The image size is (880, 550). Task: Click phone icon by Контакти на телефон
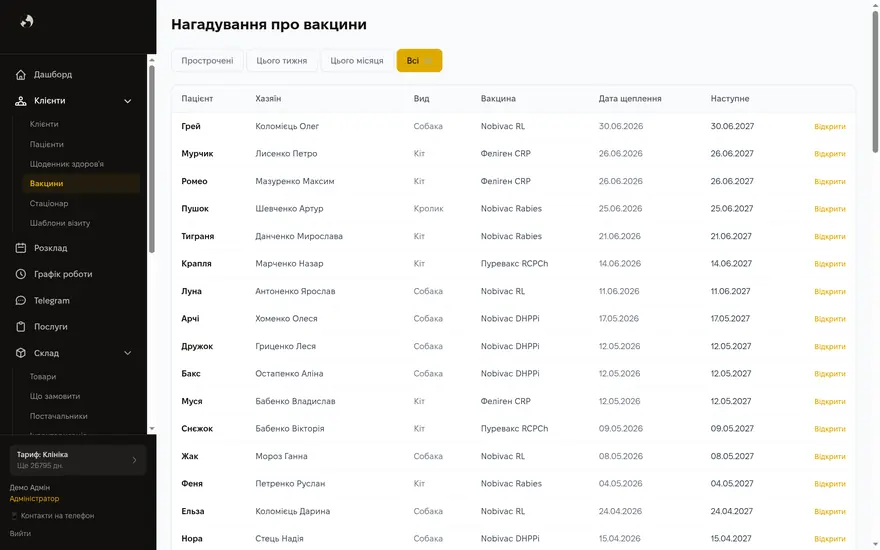[x=14, y=516]
